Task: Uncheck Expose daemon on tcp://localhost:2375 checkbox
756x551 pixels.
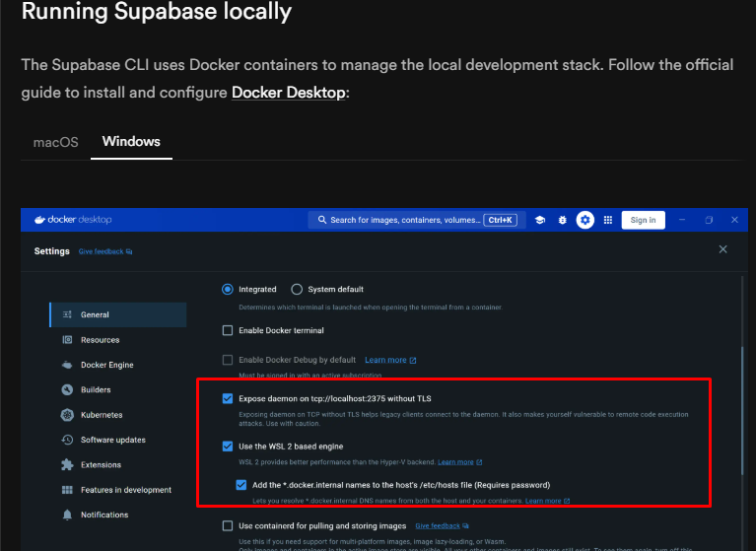Action: pyautogui.click(x=227, y=398)
